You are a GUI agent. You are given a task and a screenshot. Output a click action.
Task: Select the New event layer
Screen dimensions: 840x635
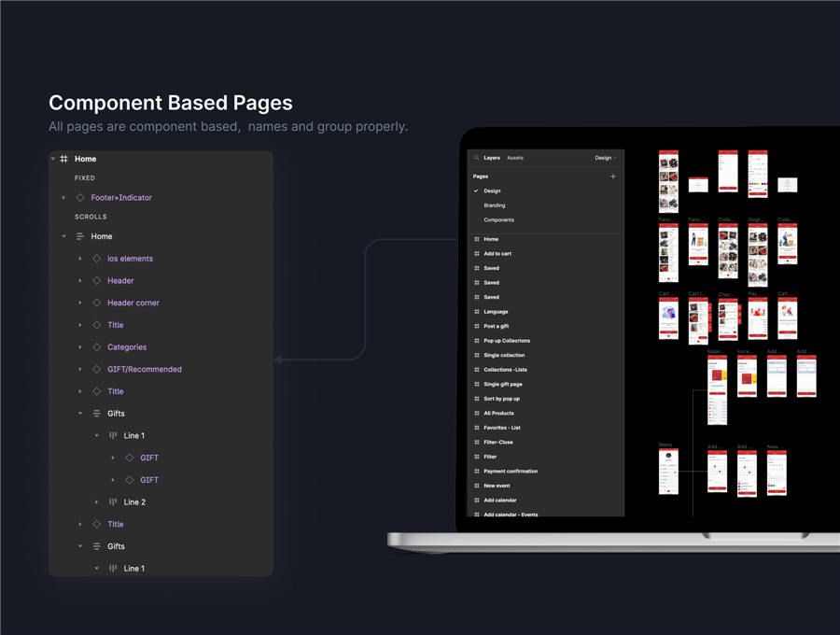pos(497,486)
